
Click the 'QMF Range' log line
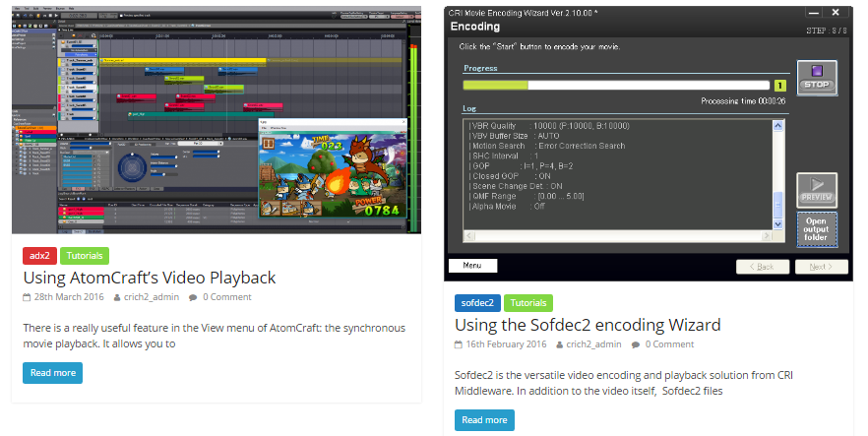(x=526, y=196)
